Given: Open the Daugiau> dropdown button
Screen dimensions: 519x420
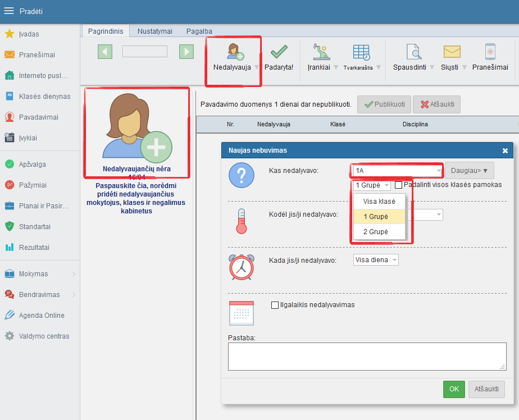Looking at the screenshot, I should pos(469,170).
